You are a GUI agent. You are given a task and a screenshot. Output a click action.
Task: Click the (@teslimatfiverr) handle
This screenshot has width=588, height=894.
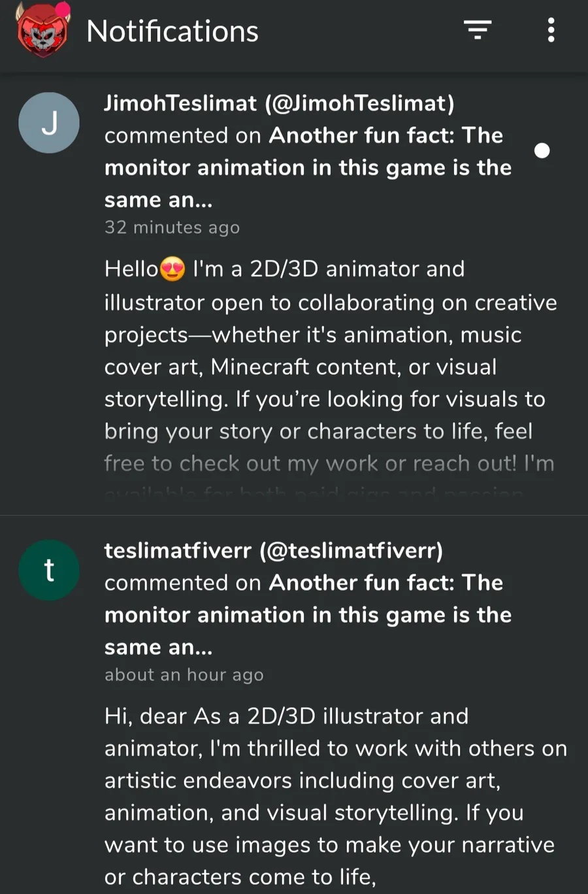pyautogui.click(x=351, y=551)
